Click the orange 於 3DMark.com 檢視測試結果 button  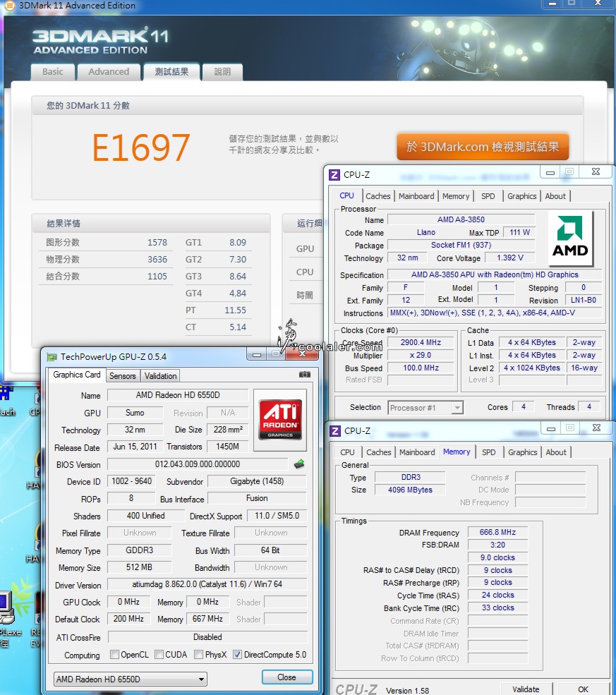tap(483, 147)
